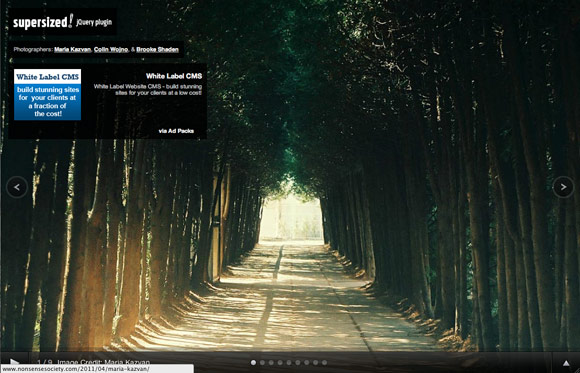Click the ad description 'build stunning sites' text
Screen dimensions: 580x373
148,90
